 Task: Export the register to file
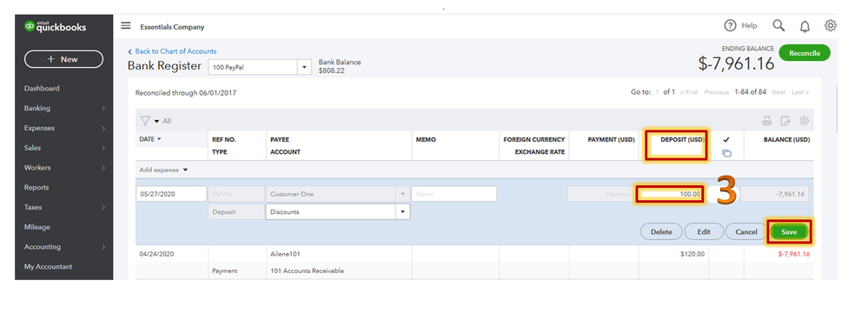click(x=785, y=121)
